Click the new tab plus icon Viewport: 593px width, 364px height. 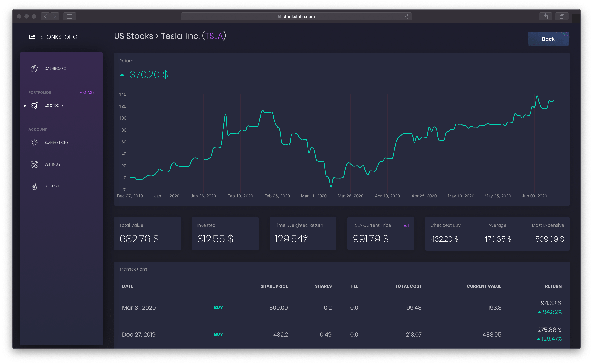576,19
